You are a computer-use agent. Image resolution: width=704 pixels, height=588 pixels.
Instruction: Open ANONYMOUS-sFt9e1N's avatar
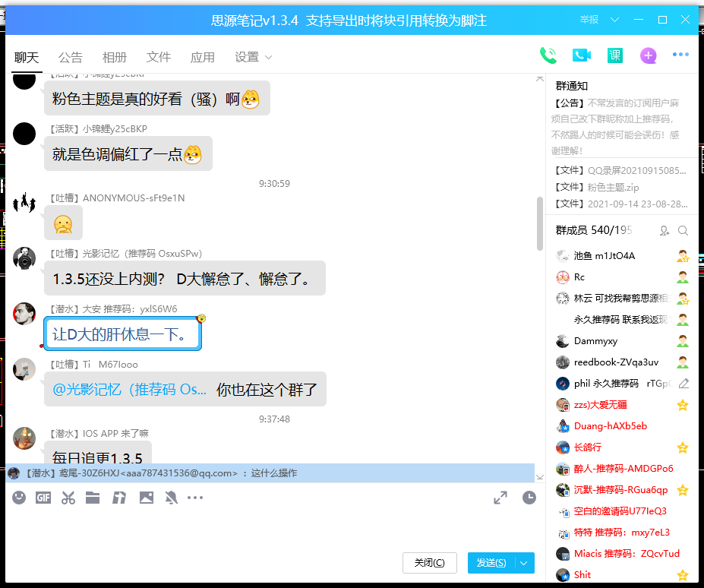pos(24,202)
